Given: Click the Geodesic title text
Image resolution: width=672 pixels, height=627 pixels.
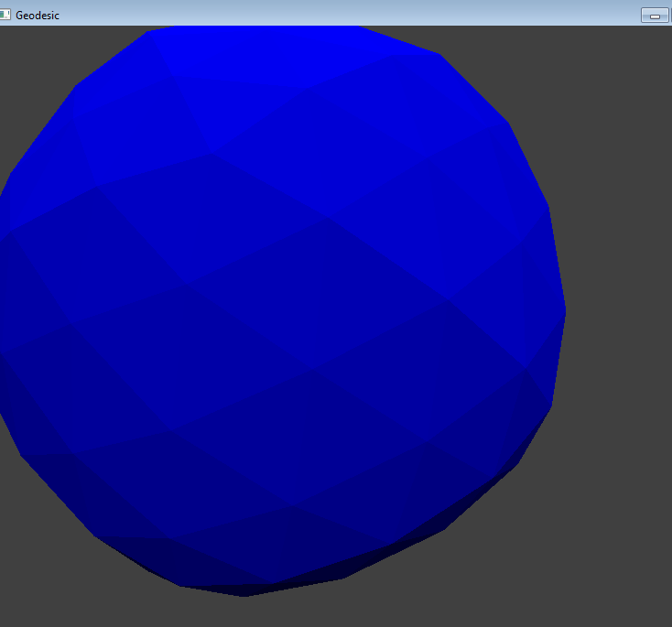Looking at the screenshot, I should (x=38, y=16).
